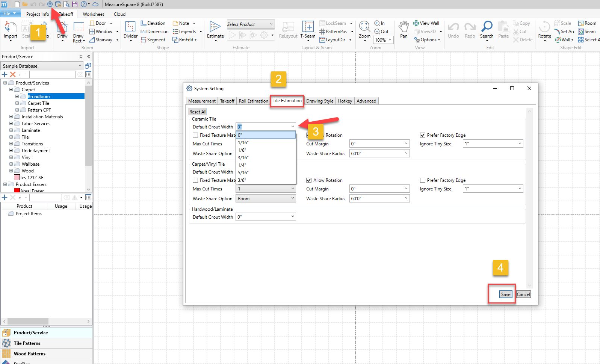Set LayoutDir direction tool

pos(335,40)
